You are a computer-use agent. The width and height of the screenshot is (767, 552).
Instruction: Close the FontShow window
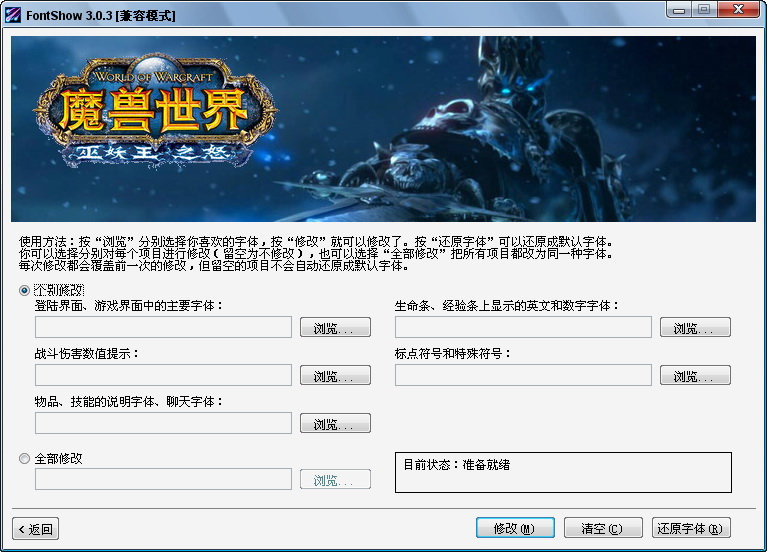[739, 10]
